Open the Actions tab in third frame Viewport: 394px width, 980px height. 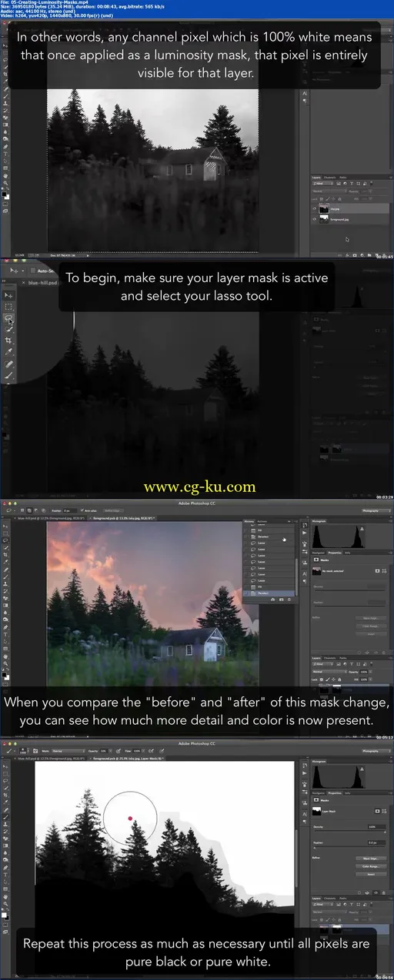262,521
